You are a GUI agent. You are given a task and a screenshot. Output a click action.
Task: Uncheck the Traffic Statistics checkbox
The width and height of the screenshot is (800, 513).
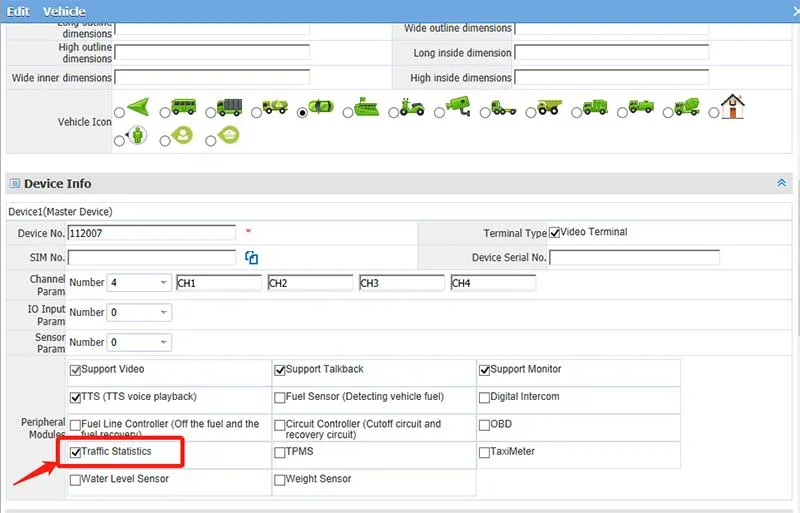point(76,452)
